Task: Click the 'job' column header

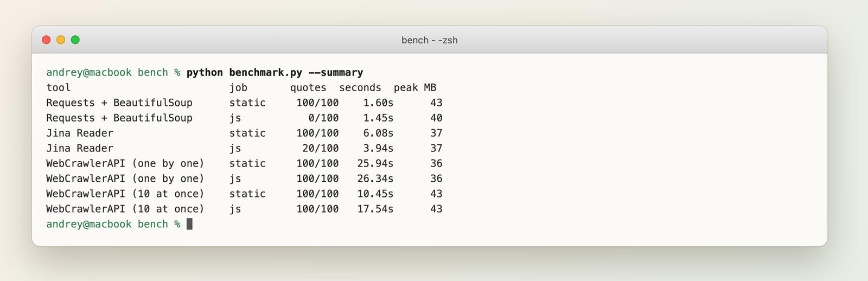Action: pos(238,88)
